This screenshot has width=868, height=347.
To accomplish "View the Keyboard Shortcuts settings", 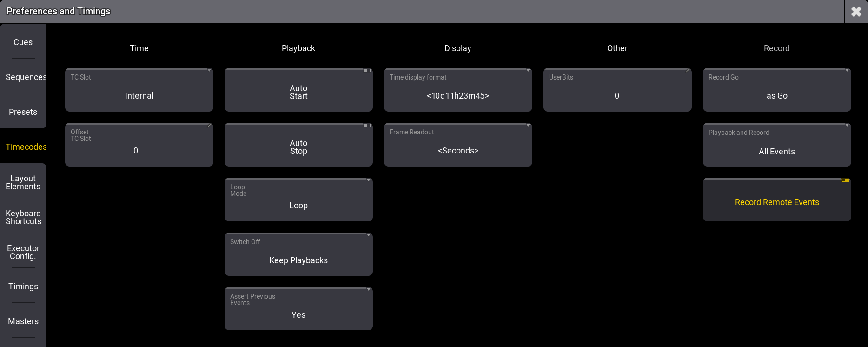I will point(23,217).
